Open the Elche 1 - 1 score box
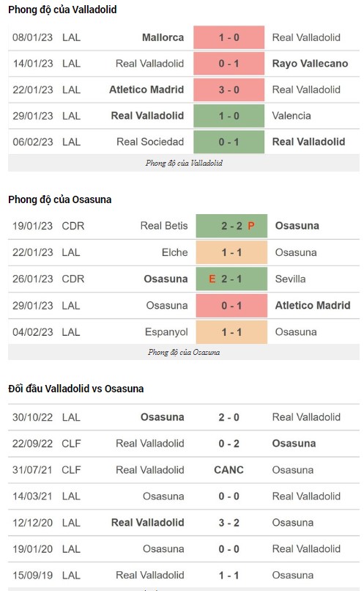The image size is (364, 591). coord(231,252)
